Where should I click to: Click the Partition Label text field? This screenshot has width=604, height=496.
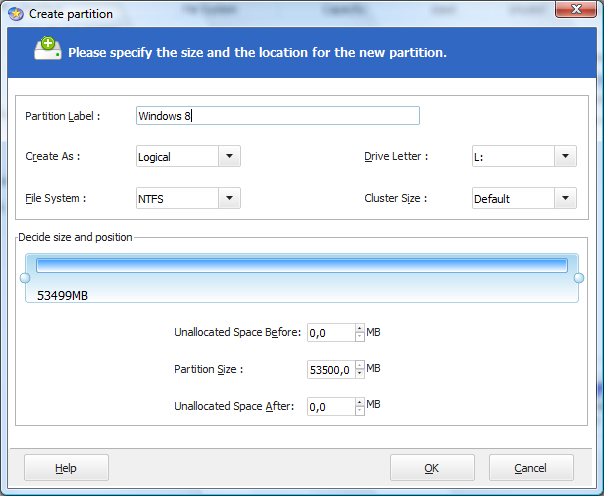(277, 116)
